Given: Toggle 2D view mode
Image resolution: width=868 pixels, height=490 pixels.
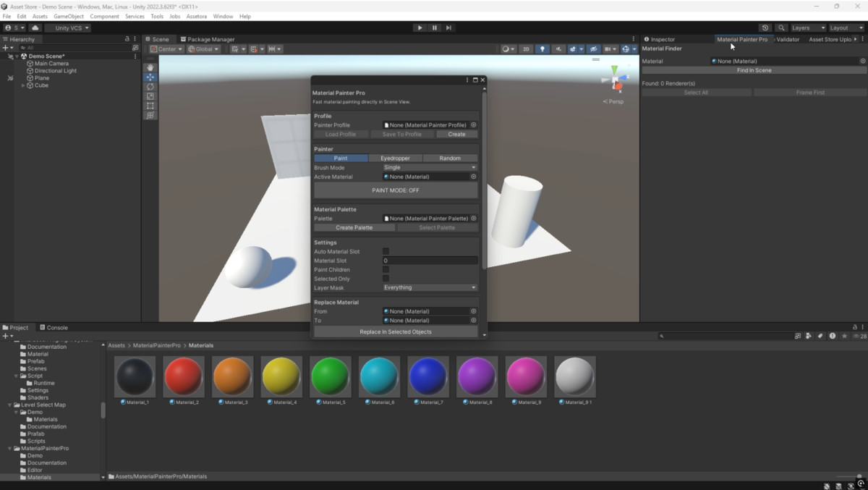Looking at the screenshot, I should click(527, 49).
